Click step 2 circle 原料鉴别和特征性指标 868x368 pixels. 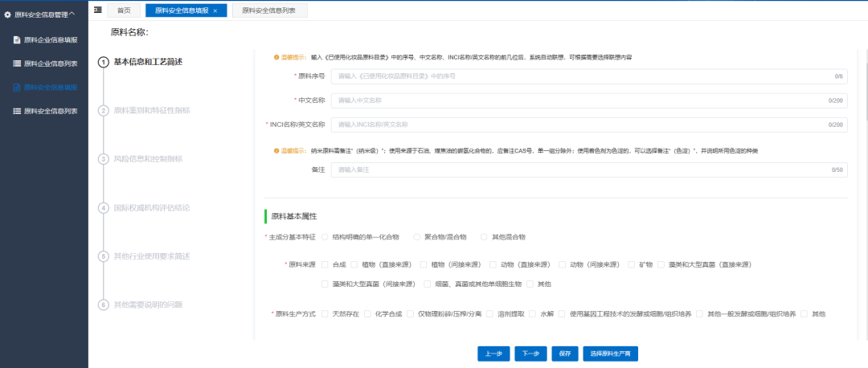pyautogui.click(x=103, y=111)
